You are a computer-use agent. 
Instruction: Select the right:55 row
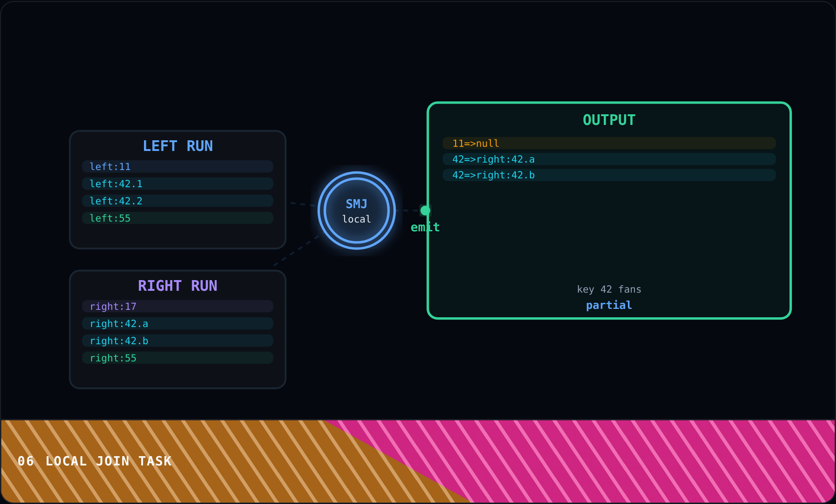(177, 358)
